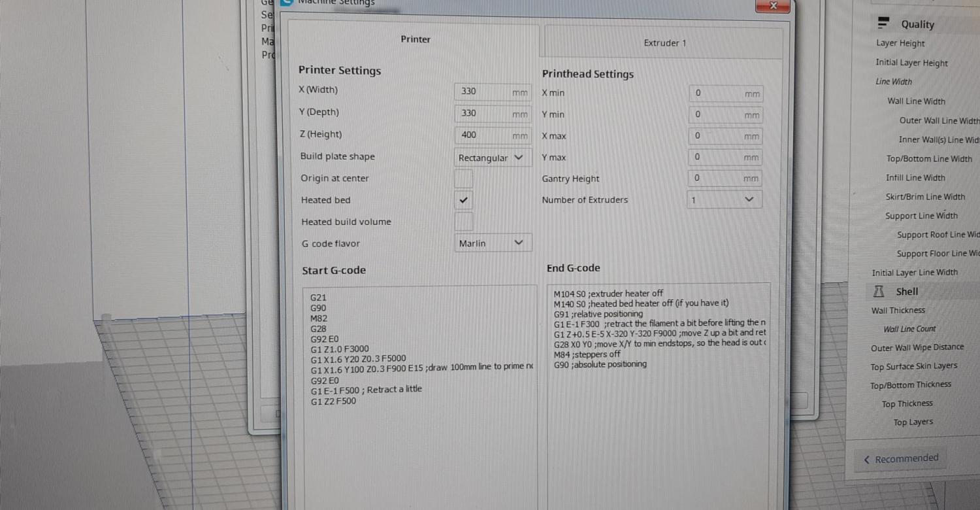The height and width of the screenshot is (510, 980).
Task: Click the 'M104 S0 ;extruder heater off' line
Action: click(x=608, y=294)
